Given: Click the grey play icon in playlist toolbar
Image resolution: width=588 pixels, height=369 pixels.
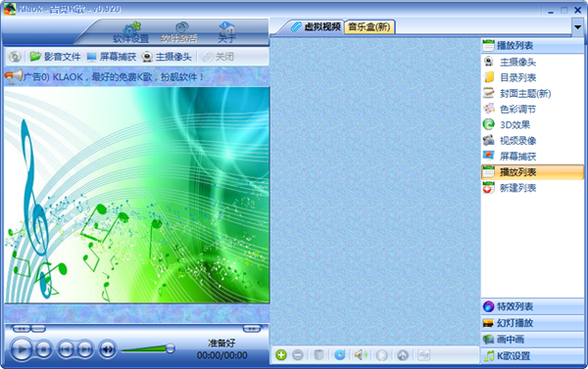Looking at the screenshot, I should pyautogui.click(x=382, y=354).
